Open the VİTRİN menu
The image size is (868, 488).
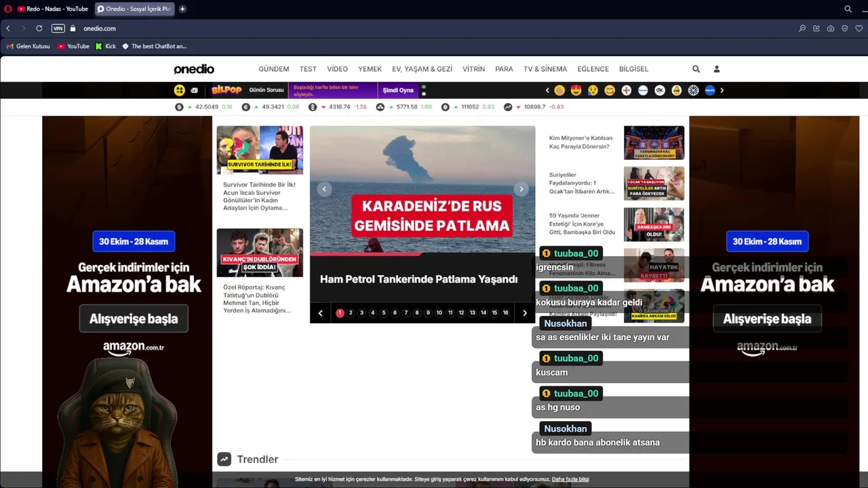pyautogui.click(x=473, y=69)
